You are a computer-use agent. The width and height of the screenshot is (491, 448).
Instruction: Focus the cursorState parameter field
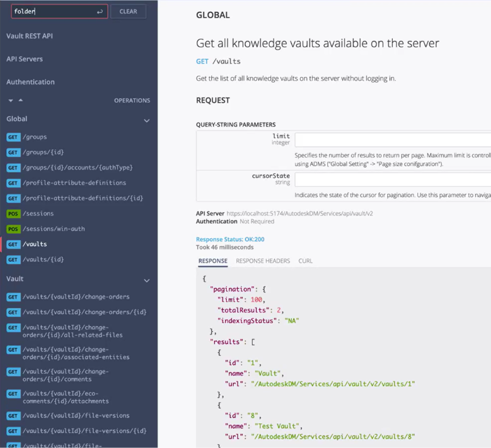[392, 179]
